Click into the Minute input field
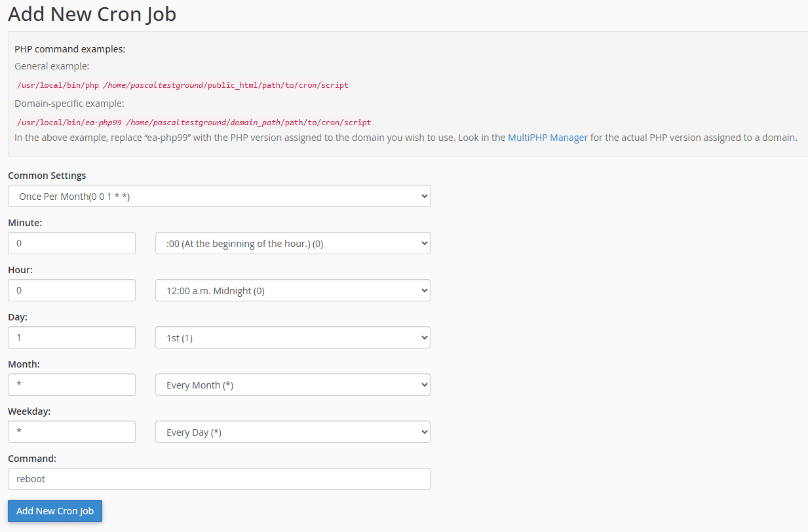Viewport: 808px width, 532px height. click(x=71, y=242)
